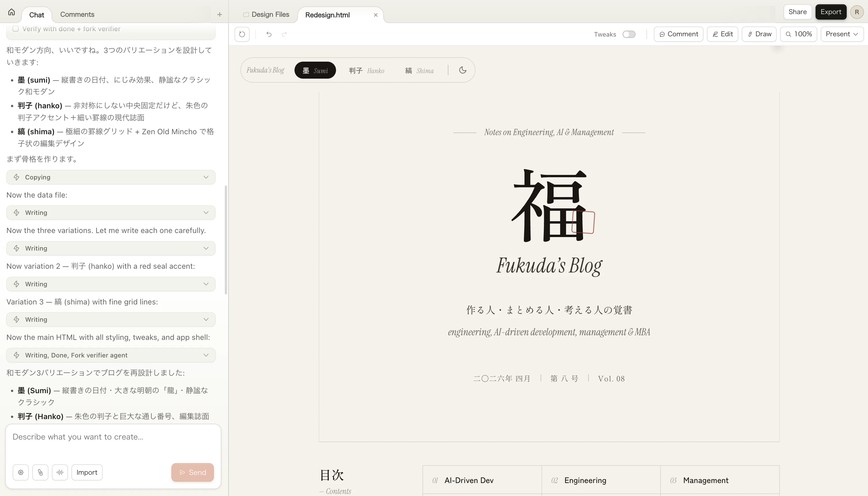
Task: Select the 判子 Hanko variation
Action: point(366,71)
